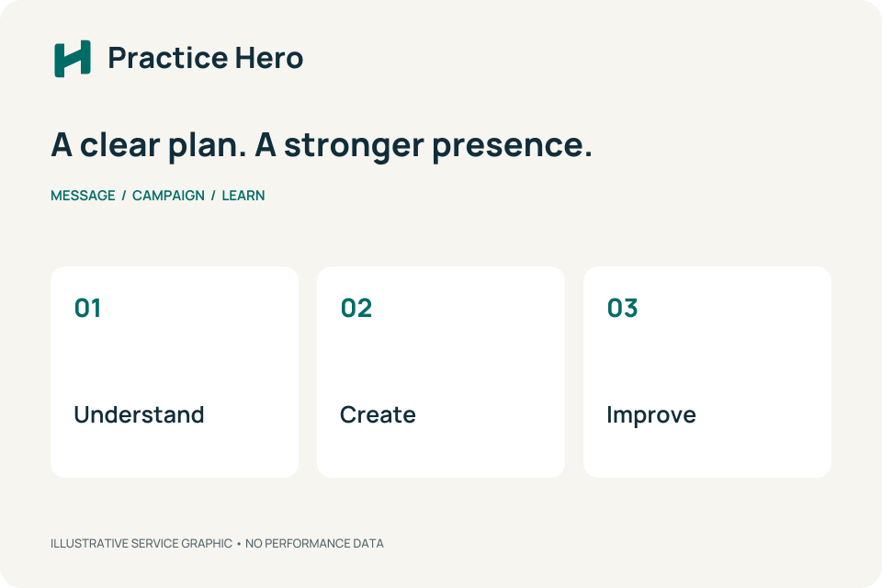Viewport: 882px width, 588px height.
Task: Click the Practice Hero brand name text
Action: pyautogui.click(x=205, y=58)
